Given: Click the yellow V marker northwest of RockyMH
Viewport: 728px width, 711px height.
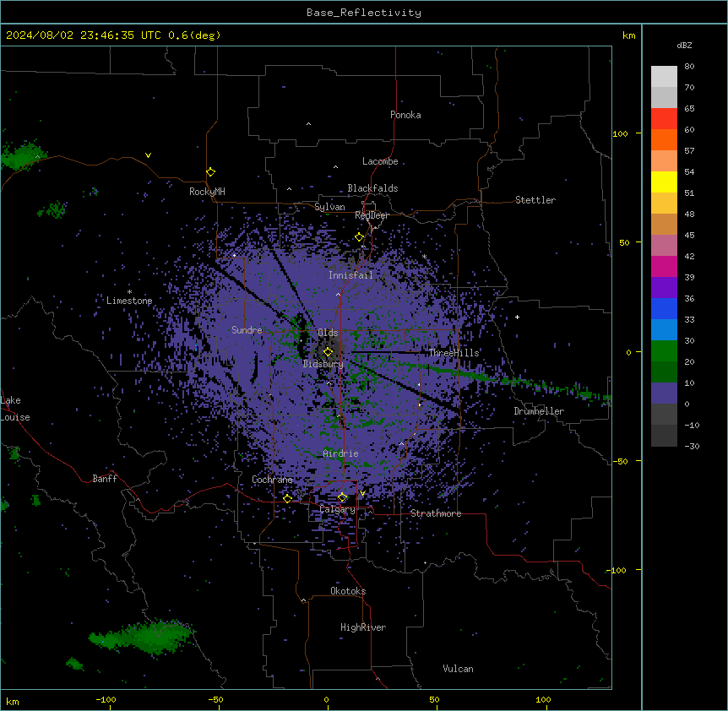Looking at the screenshot, I should (x=148, y=155).
